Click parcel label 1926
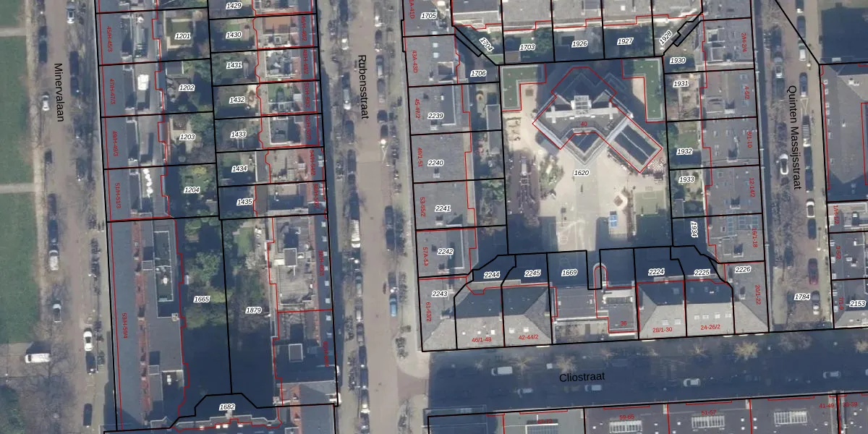This screenshot has height=434, width=868. (x=579, y=44)
